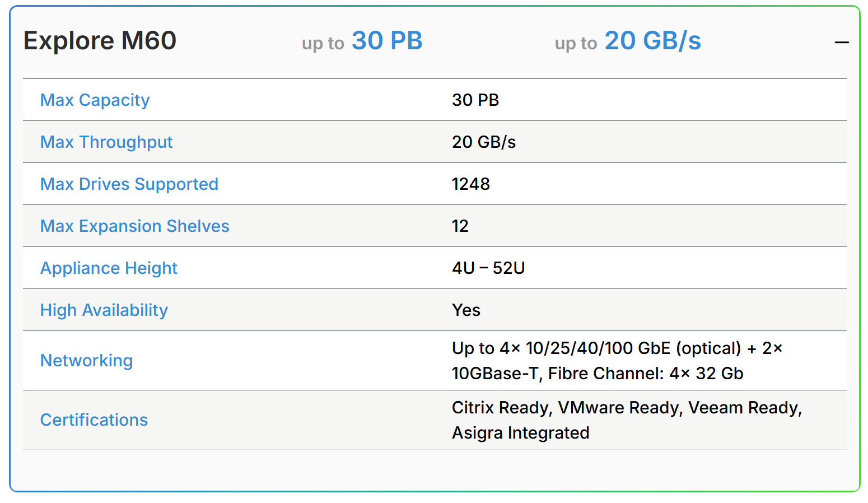Click the Certifications row label

(94, 420)
